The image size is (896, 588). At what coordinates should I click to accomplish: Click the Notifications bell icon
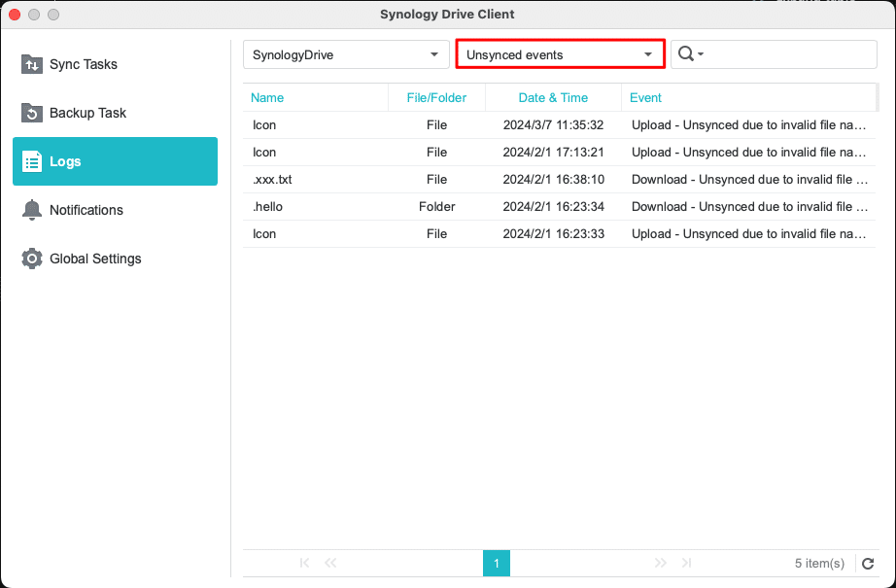tap(31, 210)
